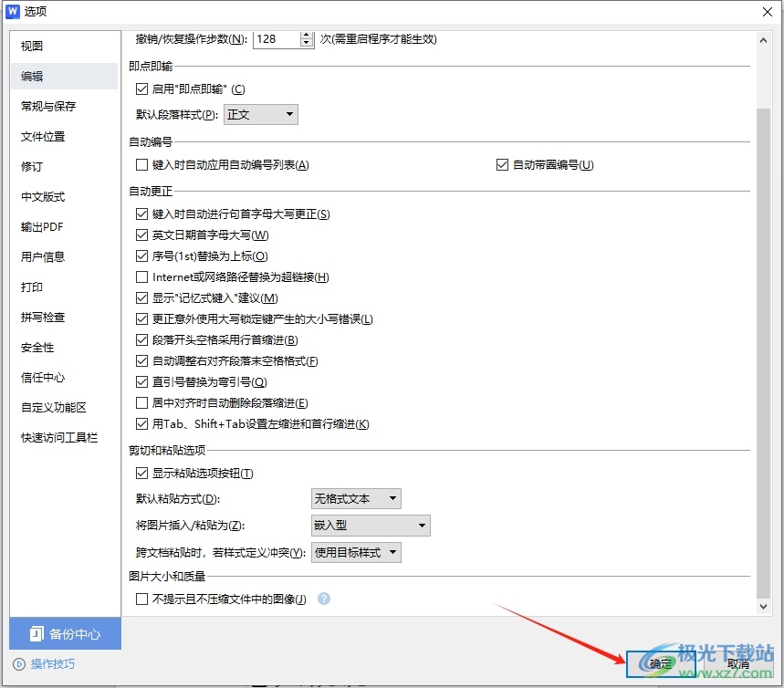The height and width of the screenshot is (688, 784).
Task: Select the 编辑 category in sidebar
Action: [x=64, y=76]
